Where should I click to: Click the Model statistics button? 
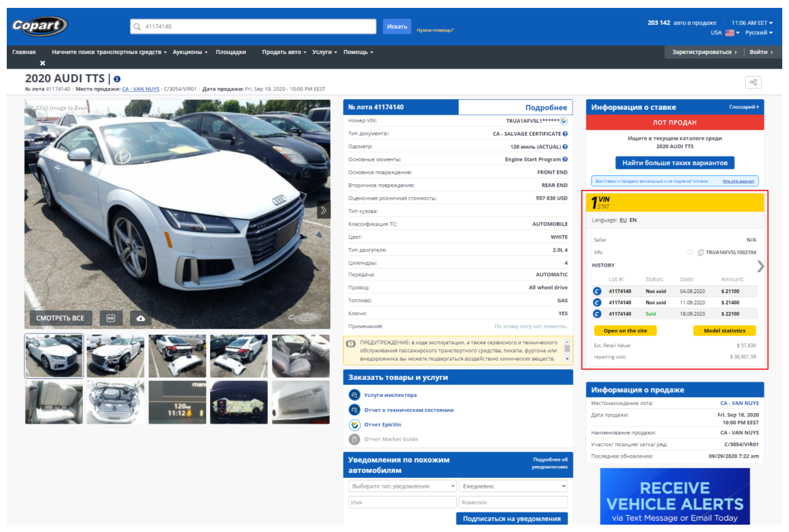point(724,331)
